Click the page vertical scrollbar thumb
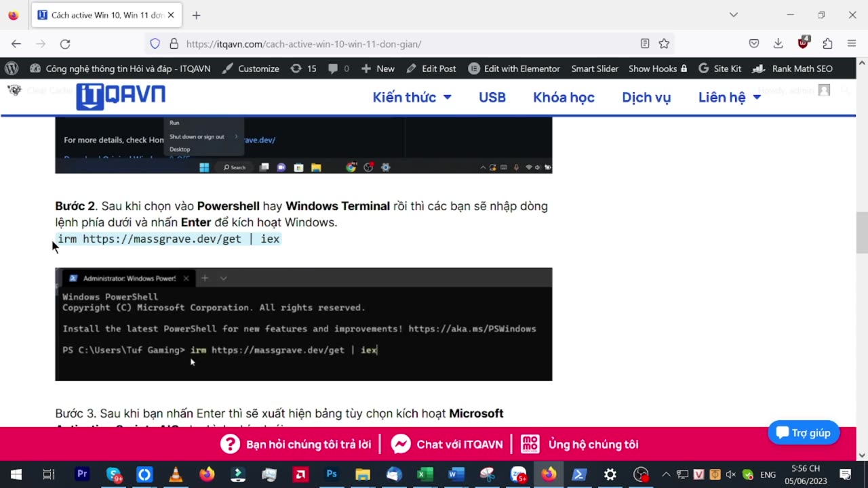The image size is (868, 488). pyautogui.click(x=862, y=232)
